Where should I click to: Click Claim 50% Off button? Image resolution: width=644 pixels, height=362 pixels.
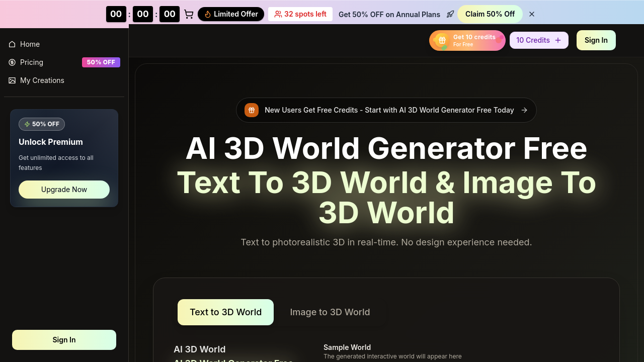click(x=490, y=14)
